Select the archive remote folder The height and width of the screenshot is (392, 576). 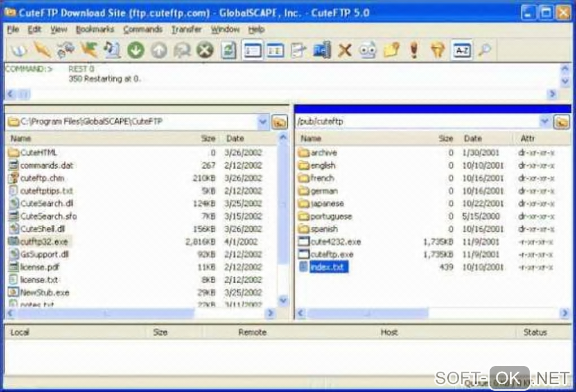pos(318,152)
